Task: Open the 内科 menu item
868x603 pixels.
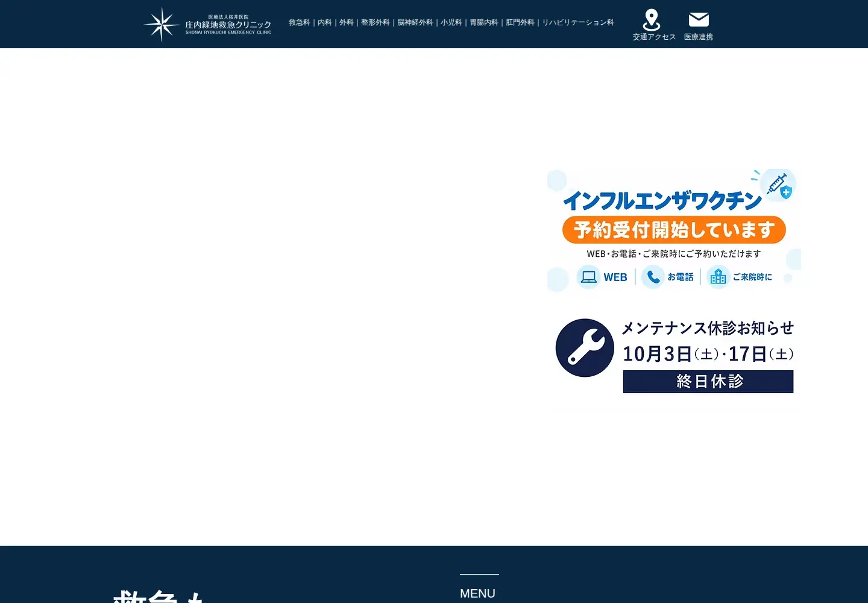Action: [325, 22]
